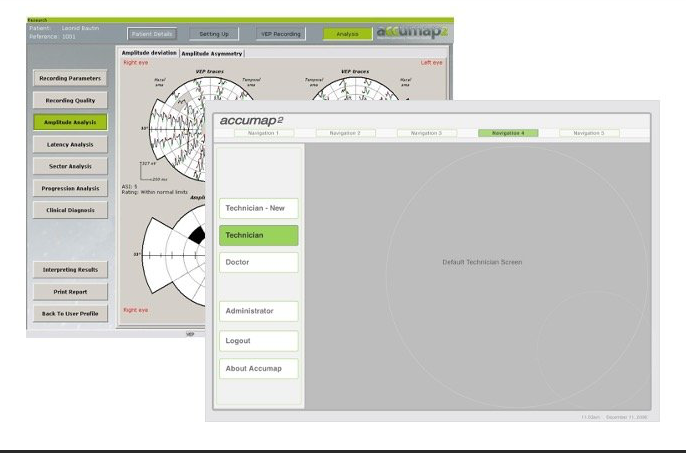Viewport: 686px width, 453px height.
Task: Open Interpreting Results help
Action: click(70, 270)
